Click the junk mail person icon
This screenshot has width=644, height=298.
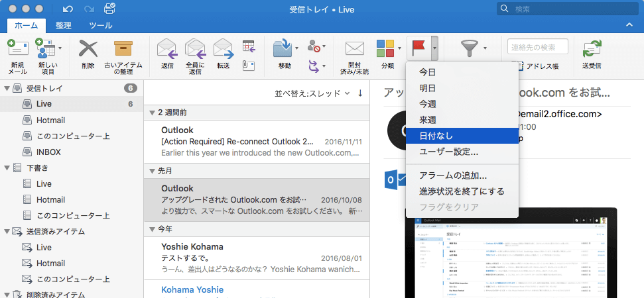(313, 47)
